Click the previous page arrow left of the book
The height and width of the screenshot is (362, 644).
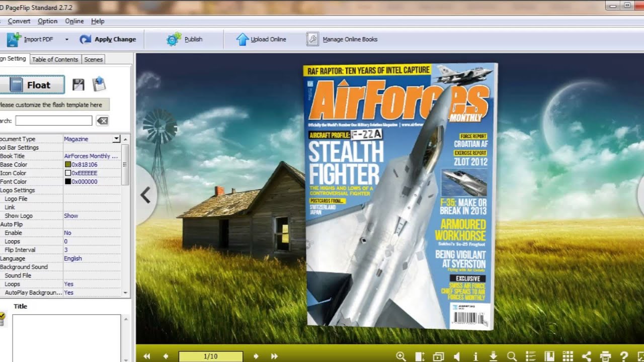coord(146,195)
